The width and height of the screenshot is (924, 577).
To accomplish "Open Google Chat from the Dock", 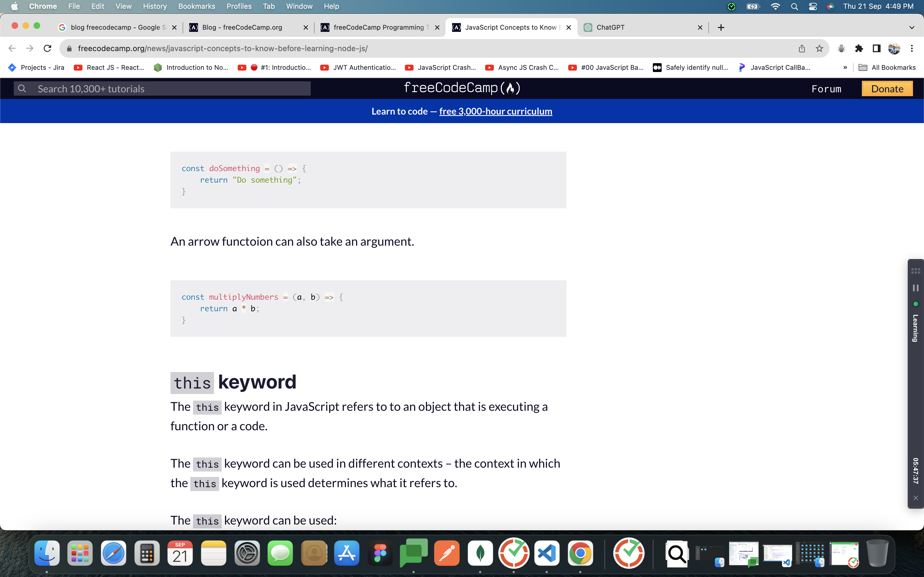I will (x=414, y=553).
